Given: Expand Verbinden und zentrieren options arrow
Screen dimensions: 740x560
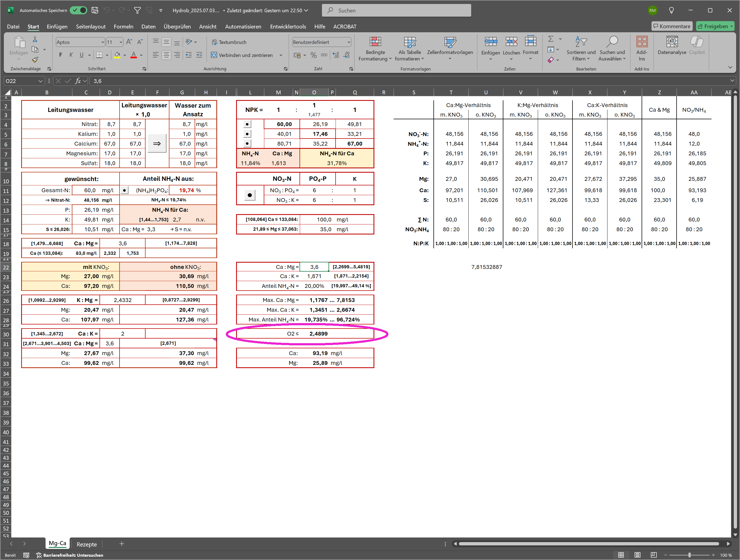Looking at the screenshot, I should pos(281,55).
